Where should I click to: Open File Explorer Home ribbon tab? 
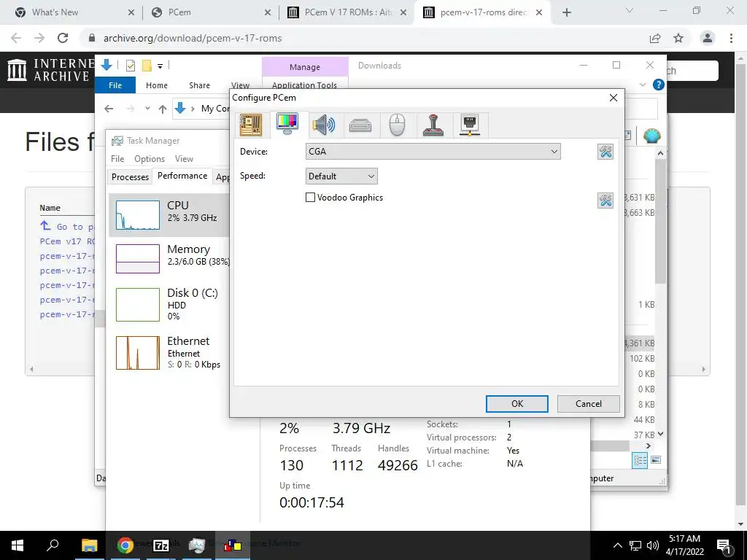tap(157, 85)
